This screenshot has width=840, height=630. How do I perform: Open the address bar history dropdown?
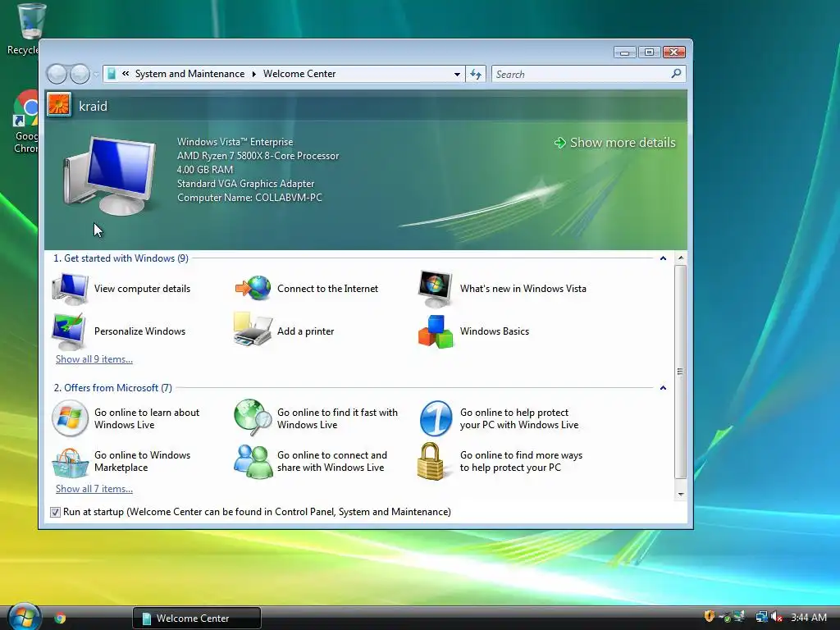[457, 74]
